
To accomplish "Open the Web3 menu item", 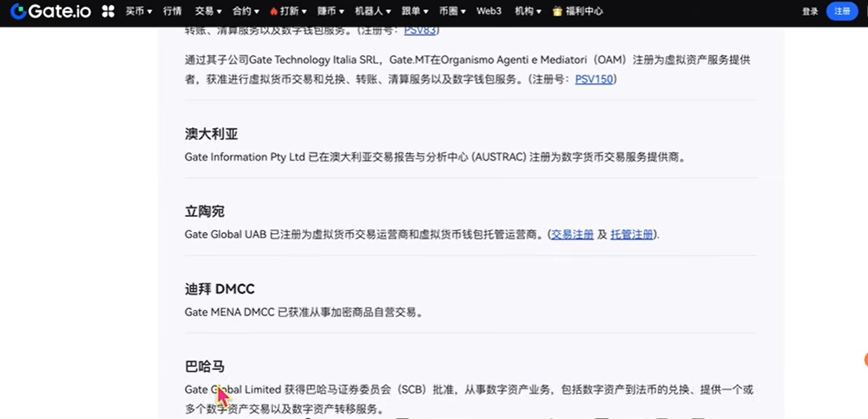I will pos(489,11).
